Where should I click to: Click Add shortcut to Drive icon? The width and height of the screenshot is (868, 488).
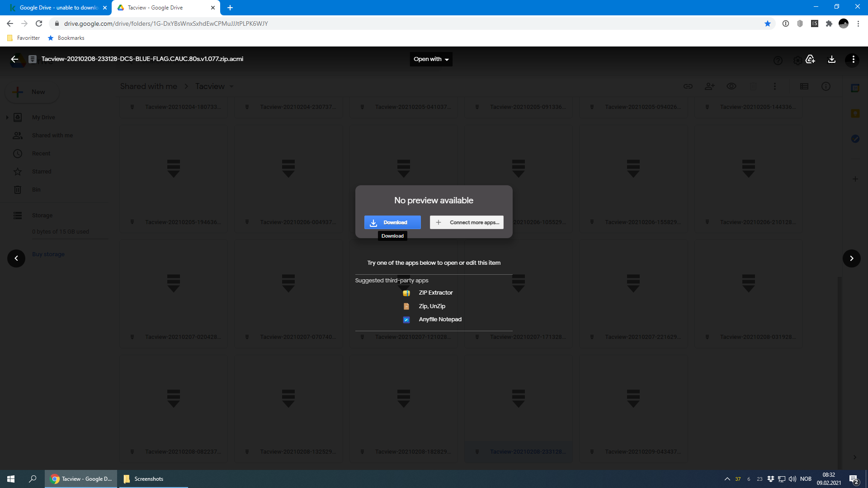pos(810,59)
